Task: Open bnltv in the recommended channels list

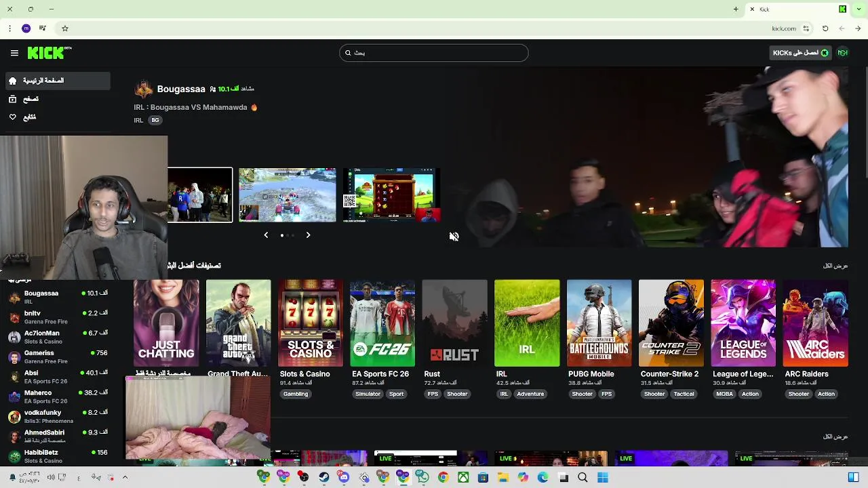Action: coord(58,317)
